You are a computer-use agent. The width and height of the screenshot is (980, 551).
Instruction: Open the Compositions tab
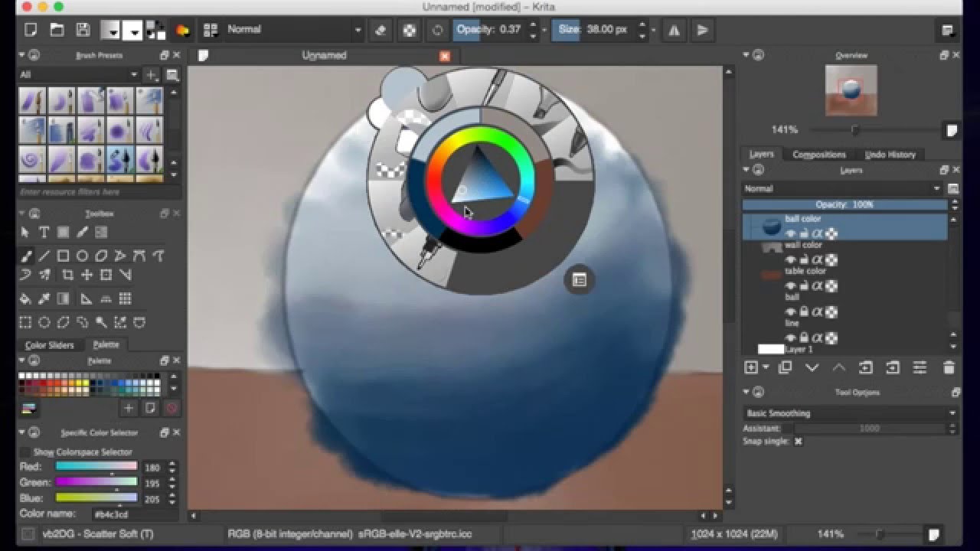[818, 154]
